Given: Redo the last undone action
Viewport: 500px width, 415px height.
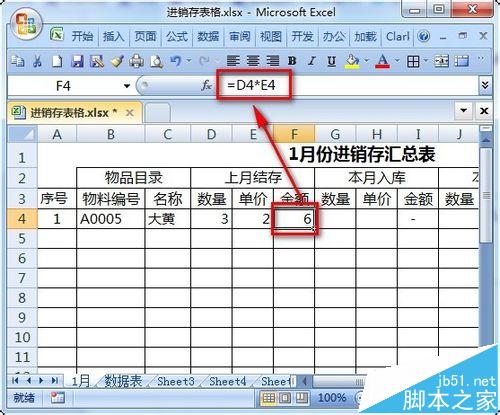Looking at the screenshot, I should [204, 61].
